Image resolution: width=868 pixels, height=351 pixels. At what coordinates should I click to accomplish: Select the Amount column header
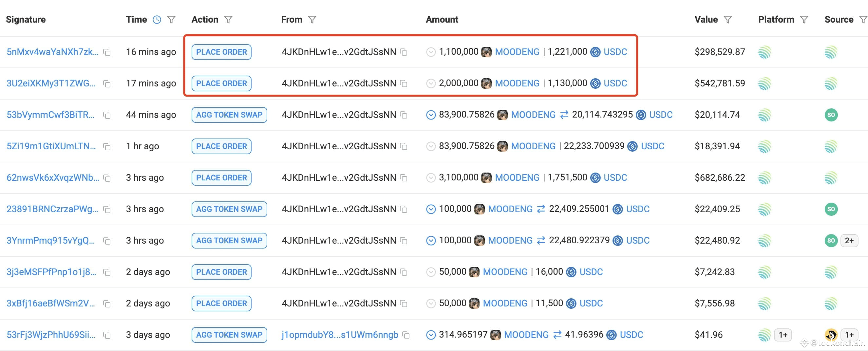coord(442,20)
